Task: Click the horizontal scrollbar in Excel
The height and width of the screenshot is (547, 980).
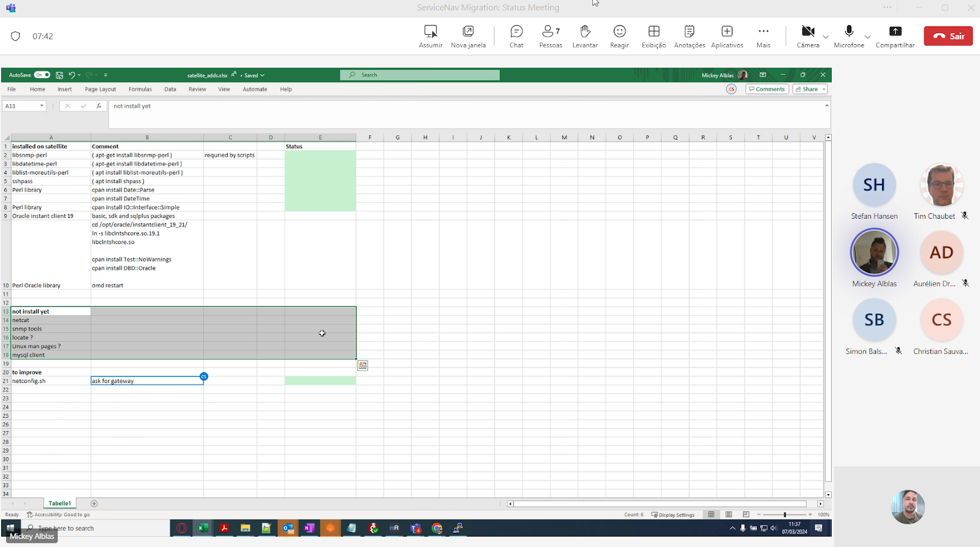Action: (x=660, y=504)
